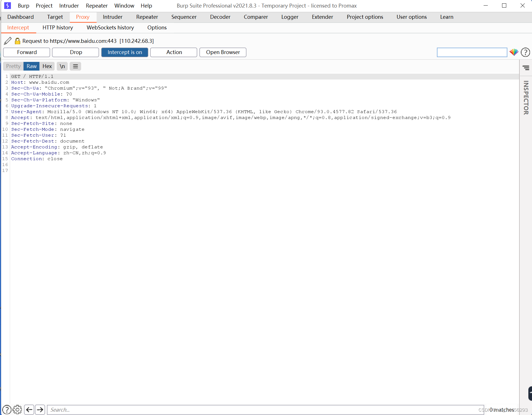Click the Open Browser button
The height and width of the screenshot is (415, 532).
pyautogui.click(x=223, y=52)
